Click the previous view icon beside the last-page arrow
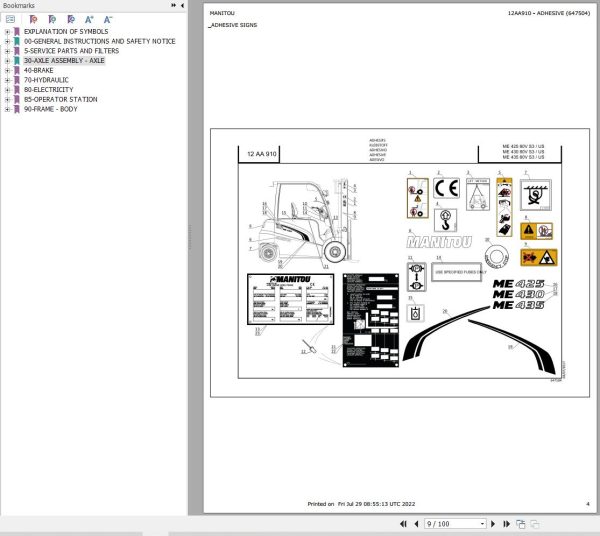 click(x=521, y=524)
